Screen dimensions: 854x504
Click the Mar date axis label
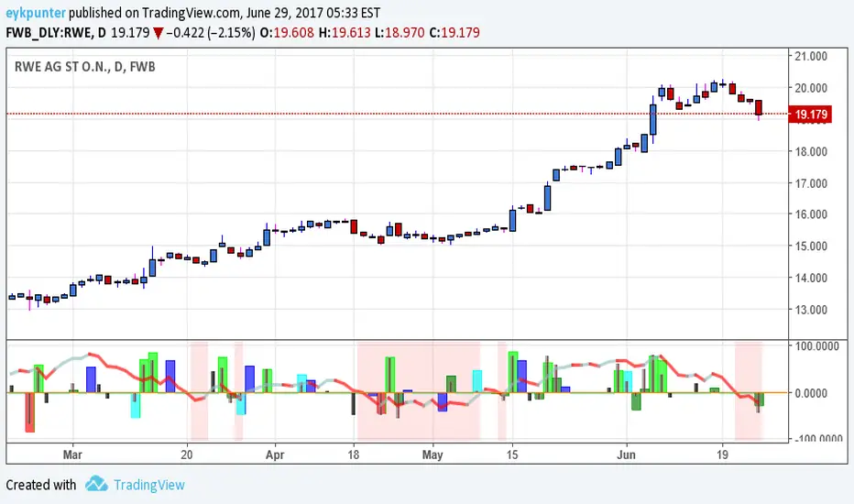pyautogui.click(x=72, y=455)
